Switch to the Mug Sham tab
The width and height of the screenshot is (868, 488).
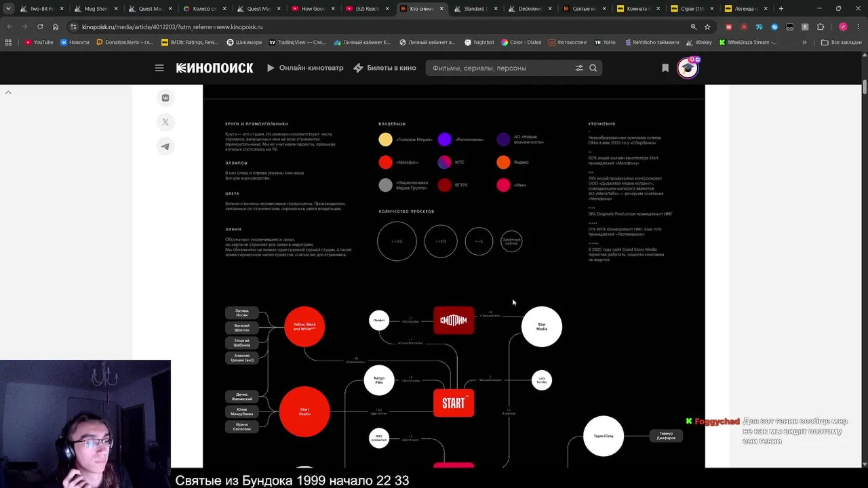(96, 9)
